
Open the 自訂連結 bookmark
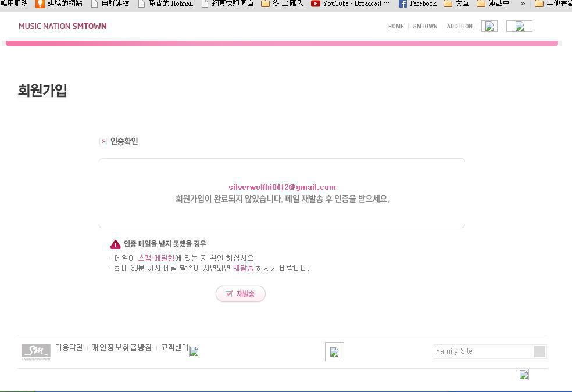coord(110,3)
